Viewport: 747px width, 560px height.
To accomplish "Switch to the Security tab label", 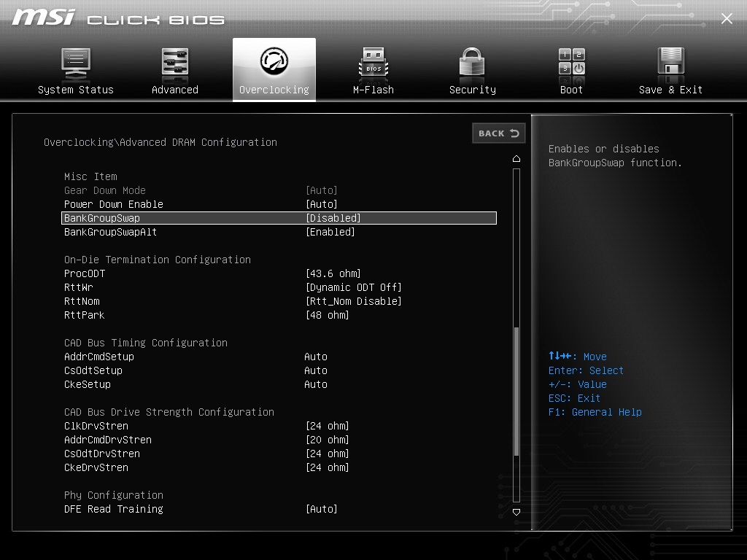I will (473, 90).
